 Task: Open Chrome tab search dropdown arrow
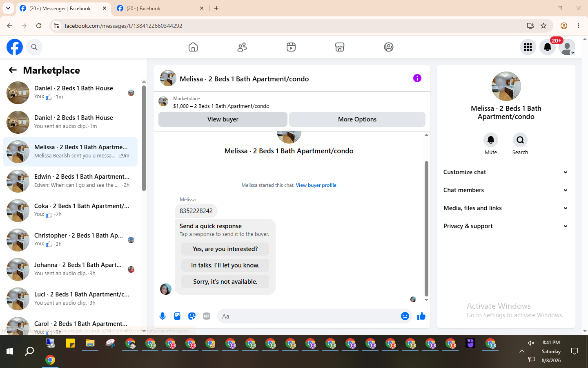(x=8, y=8)
